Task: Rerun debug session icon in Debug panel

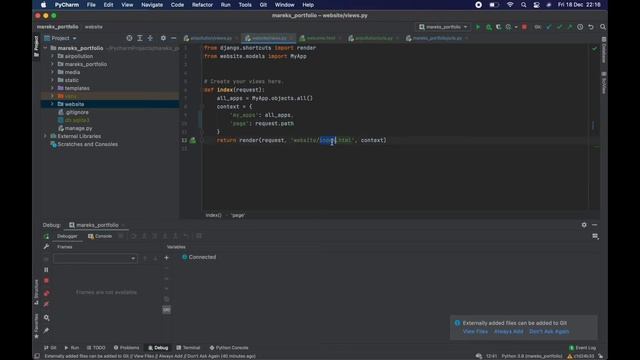Action: 46,236
